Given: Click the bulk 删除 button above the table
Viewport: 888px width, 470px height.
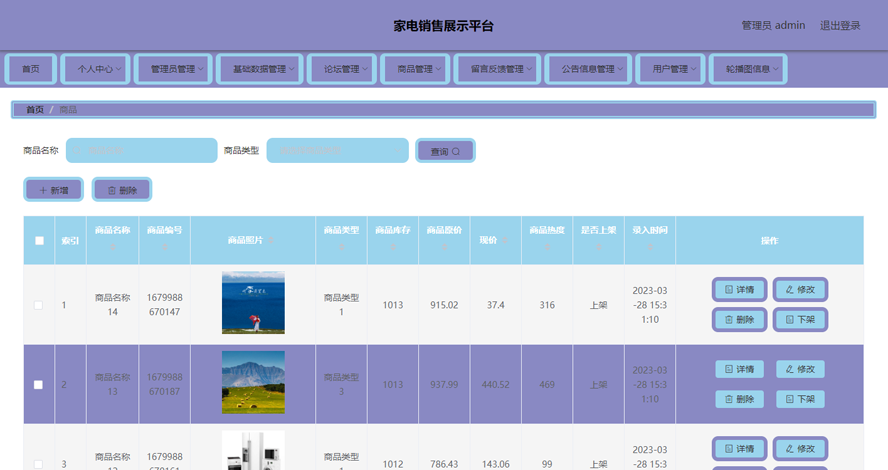Looking at the screenshot, I should click(x=122, y=190).
